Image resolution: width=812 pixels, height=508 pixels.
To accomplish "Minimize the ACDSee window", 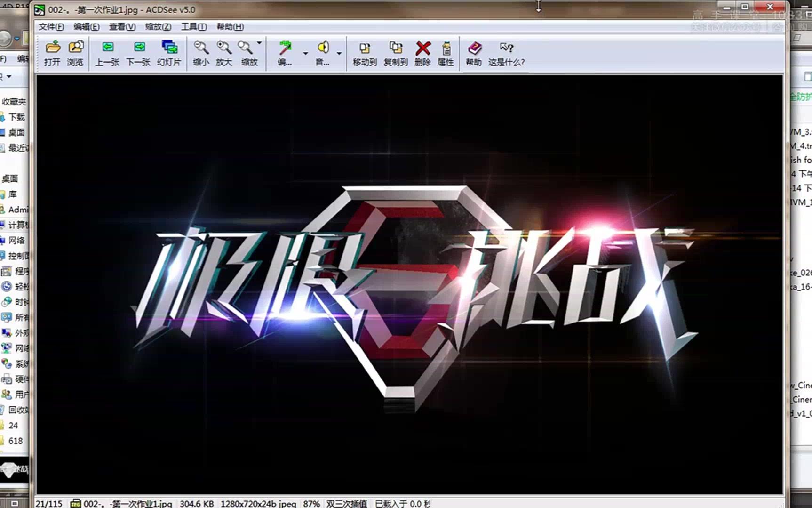I will [727, 7].
